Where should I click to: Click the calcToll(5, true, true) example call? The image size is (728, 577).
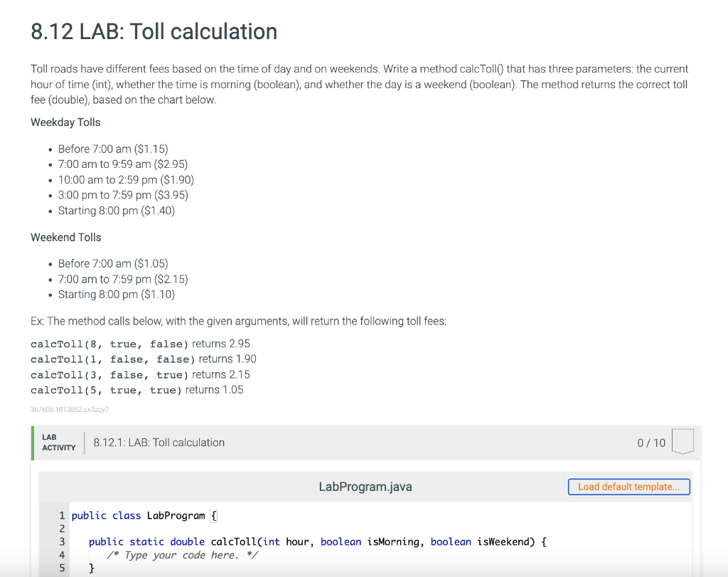point(107,389)
